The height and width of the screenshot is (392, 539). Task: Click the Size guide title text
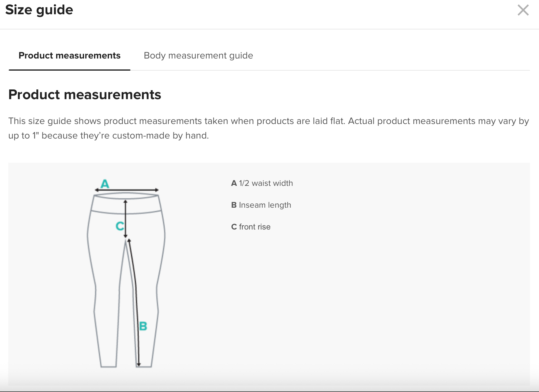pyautogui.click(x=39, y=10)
